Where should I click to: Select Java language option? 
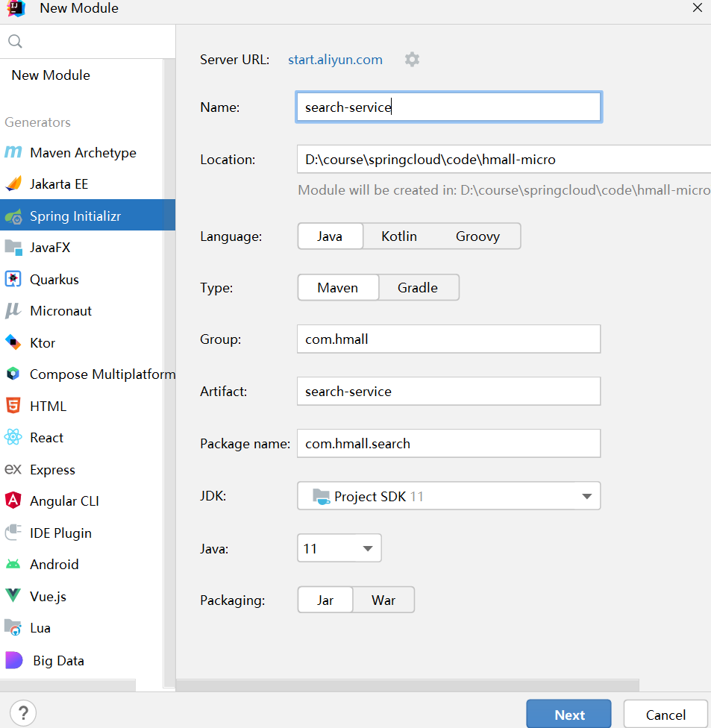[330, 236]
